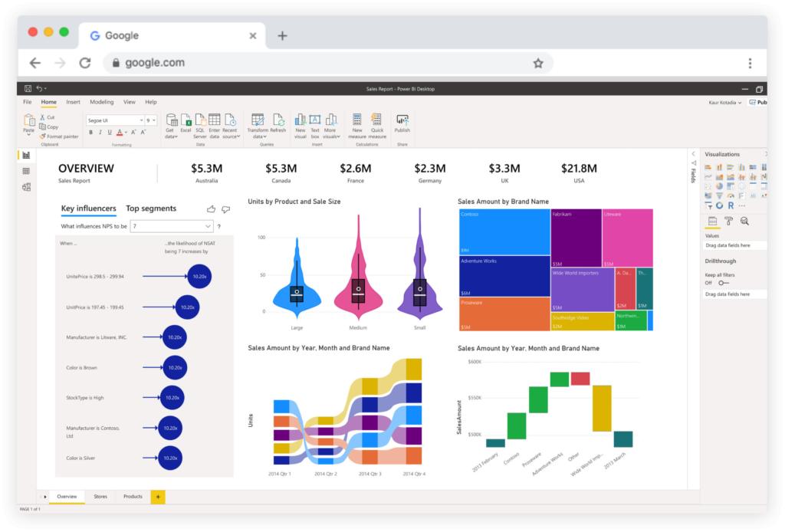Open the NPS value dropdown

(x=171, y=227)
